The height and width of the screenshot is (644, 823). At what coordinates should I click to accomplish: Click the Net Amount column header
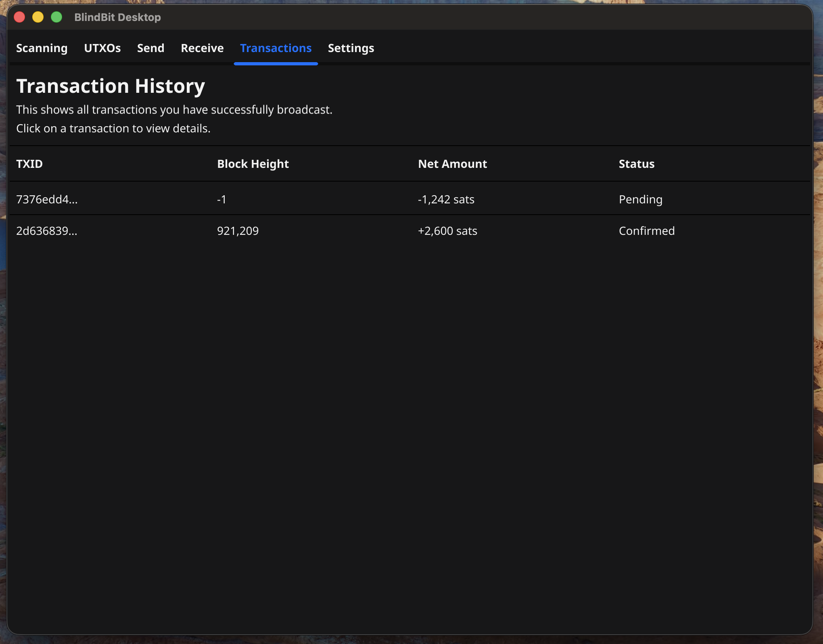[x=452, y=164]
